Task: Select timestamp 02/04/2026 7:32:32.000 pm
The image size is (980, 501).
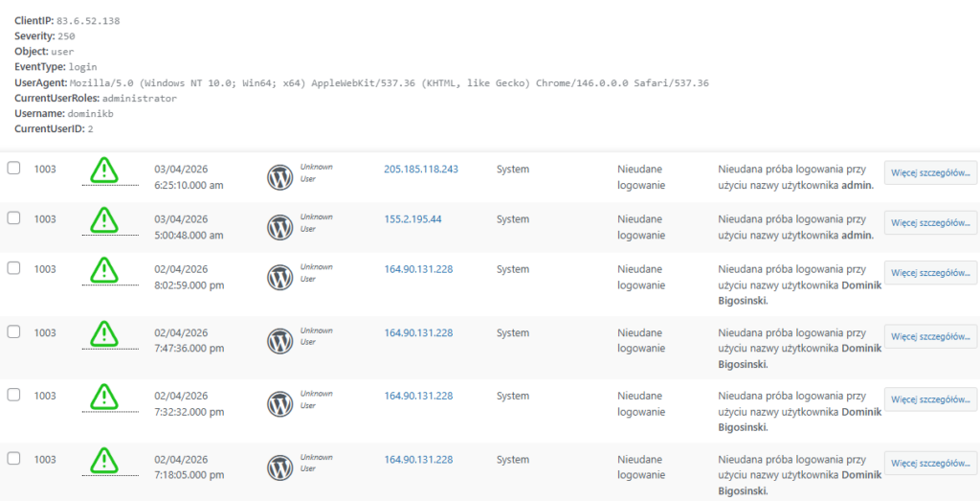Action: pyautogui.click(x=189, y=403)
